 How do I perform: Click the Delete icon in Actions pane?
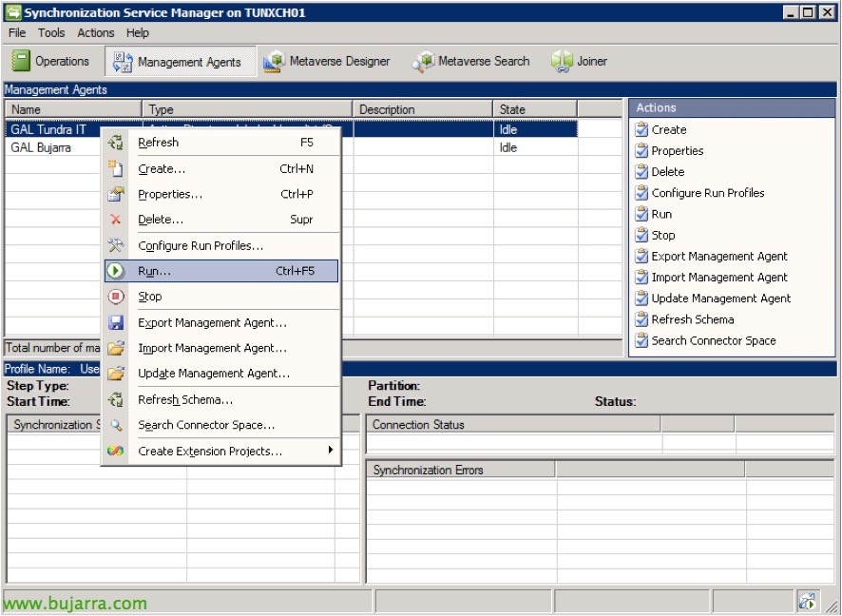click(641, 172)
